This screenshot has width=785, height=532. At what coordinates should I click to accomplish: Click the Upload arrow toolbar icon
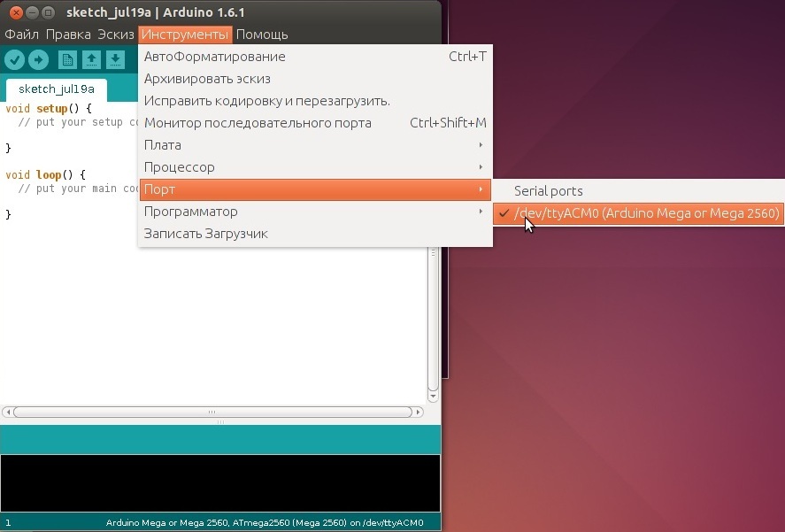[38, 59]
